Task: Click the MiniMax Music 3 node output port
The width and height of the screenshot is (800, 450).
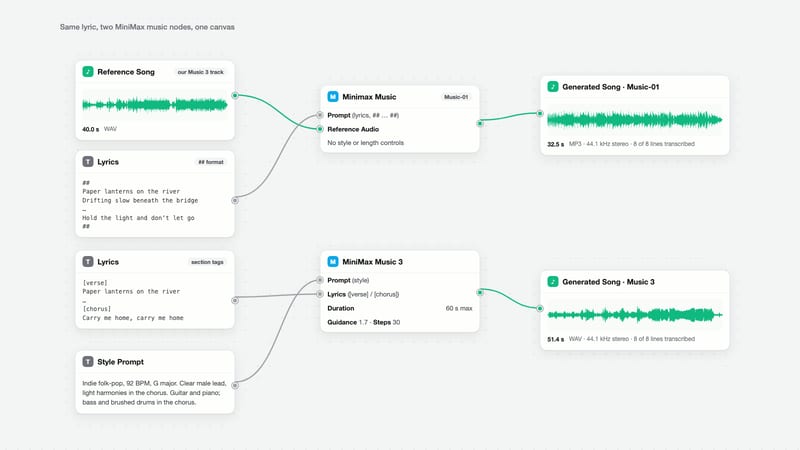Action: [480, 292]
